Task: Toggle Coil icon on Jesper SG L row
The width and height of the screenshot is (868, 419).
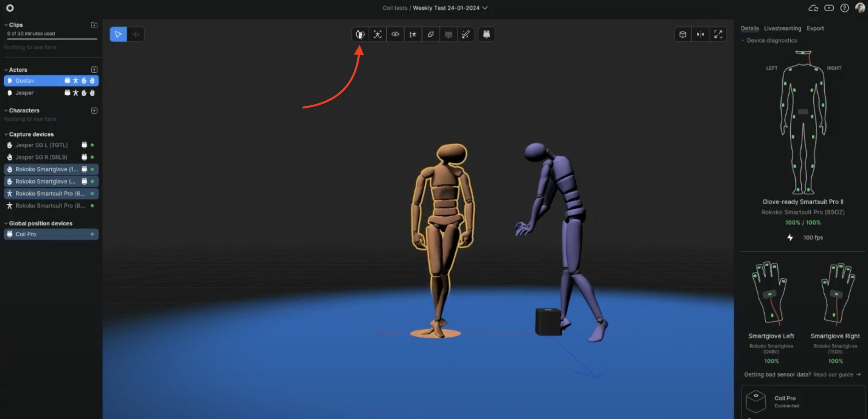Action: pos(84,145)
